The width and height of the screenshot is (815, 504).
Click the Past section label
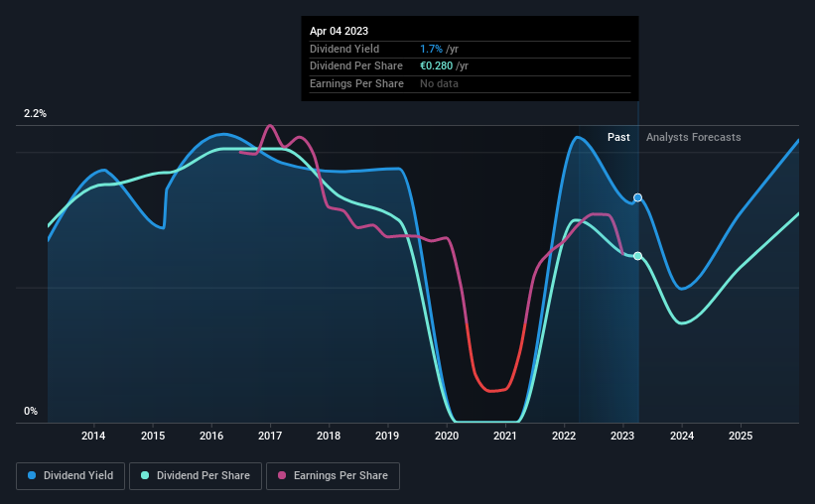[618, 137]
